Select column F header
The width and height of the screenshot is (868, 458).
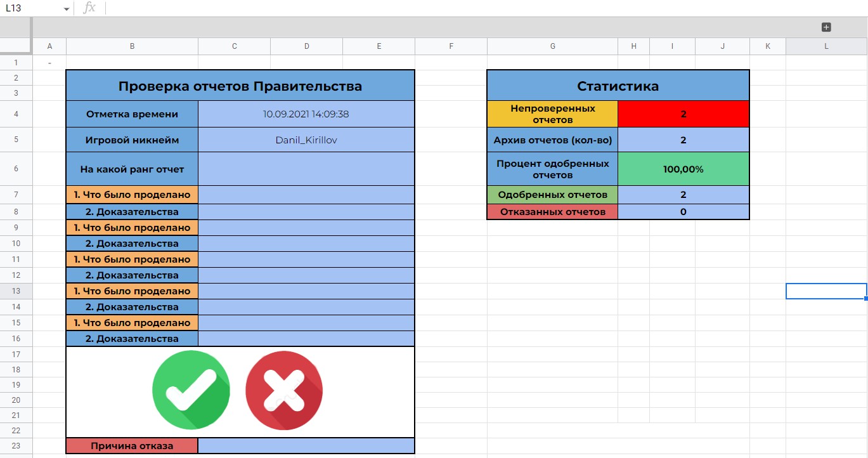pos(451,46)
